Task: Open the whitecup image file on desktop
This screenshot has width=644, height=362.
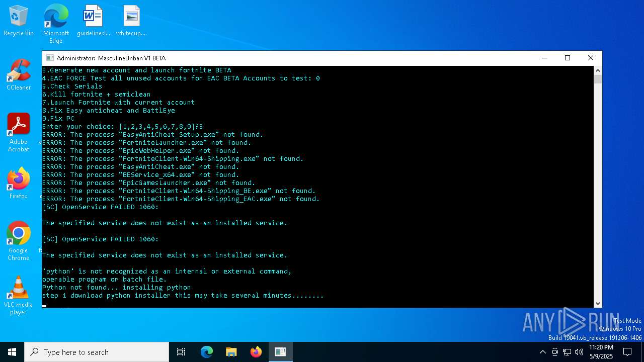Action: point(131,21)
